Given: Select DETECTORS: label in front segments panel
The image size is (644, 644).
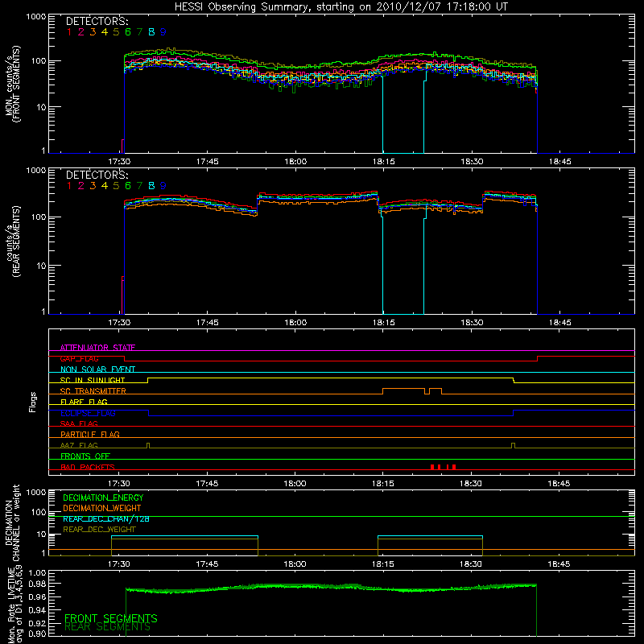Looking at the screenshot, I should click(x=97, y=21).
